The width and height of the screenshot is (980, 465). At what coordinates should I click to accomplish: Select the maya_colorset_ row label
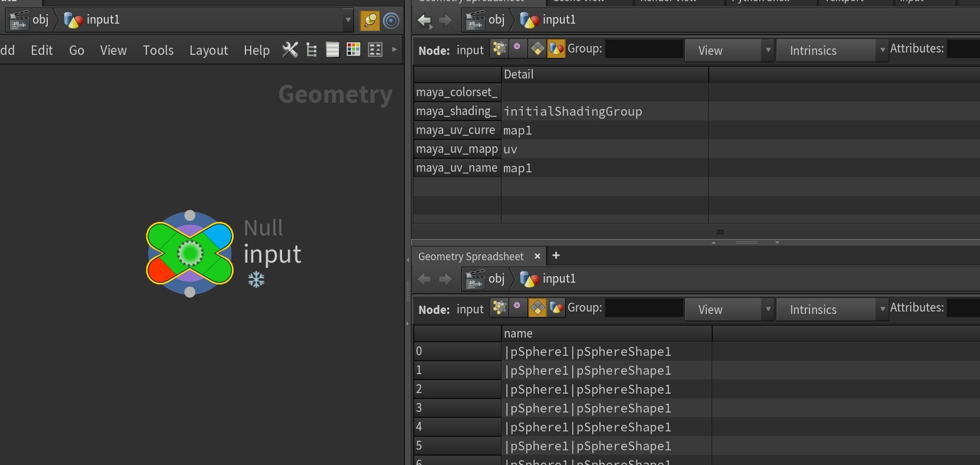pyautogui.click(x=457, y=92)
